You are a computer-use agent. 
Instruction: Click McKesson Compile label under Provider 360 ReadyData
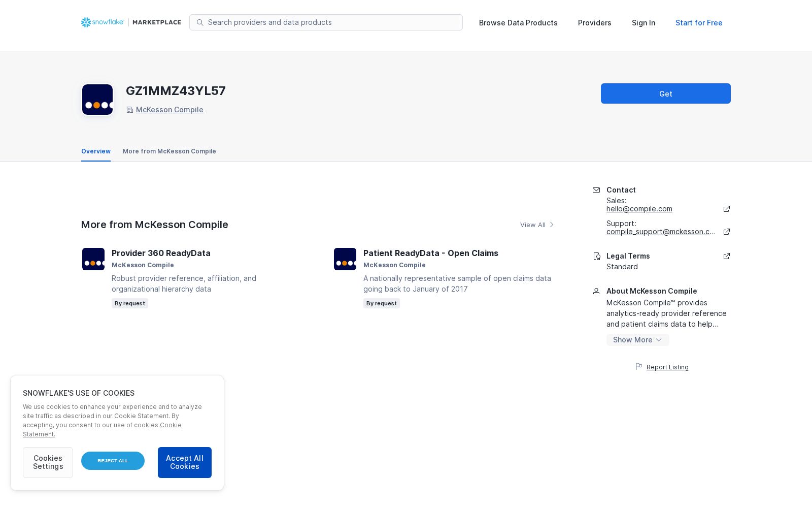tap(143, 265)
